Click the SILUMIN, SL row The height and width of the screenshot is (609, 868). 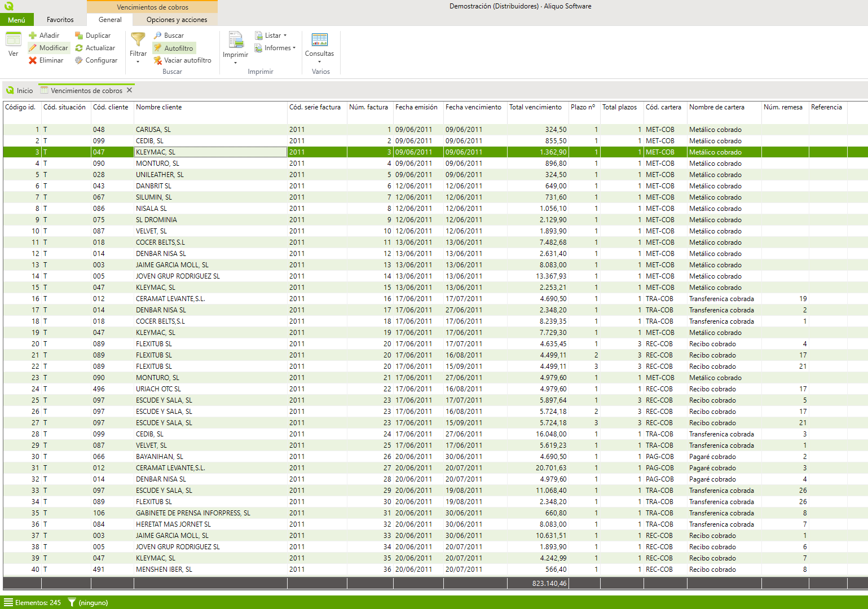(x=435, y=197)
